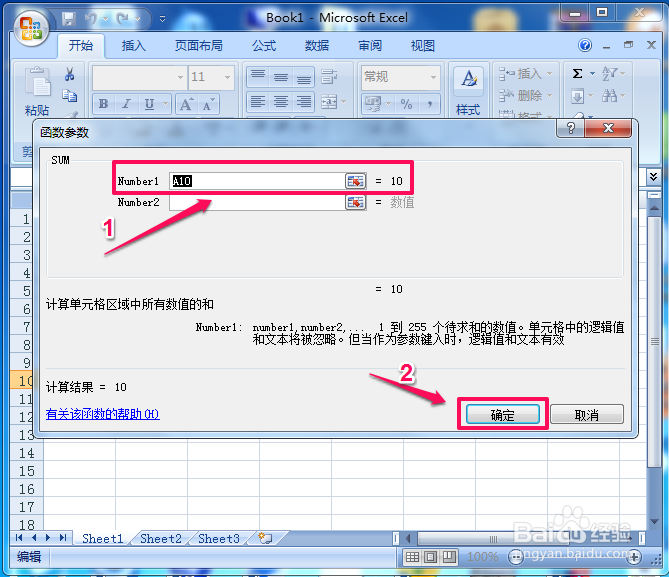Switch to the 插入 ribbon tab
The height and width of the screenshot is (577, 669).
point(134,45)
